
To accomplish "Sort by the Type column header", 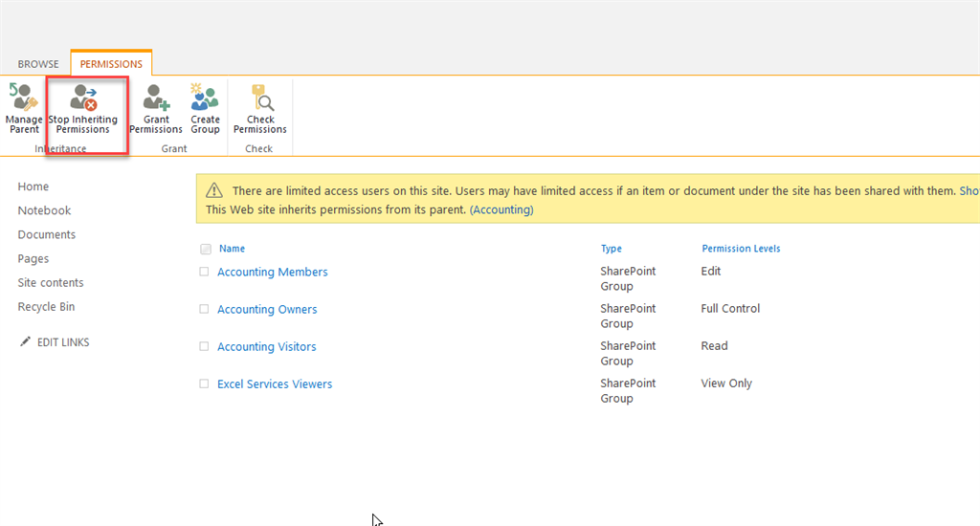I will pos(612,249).
